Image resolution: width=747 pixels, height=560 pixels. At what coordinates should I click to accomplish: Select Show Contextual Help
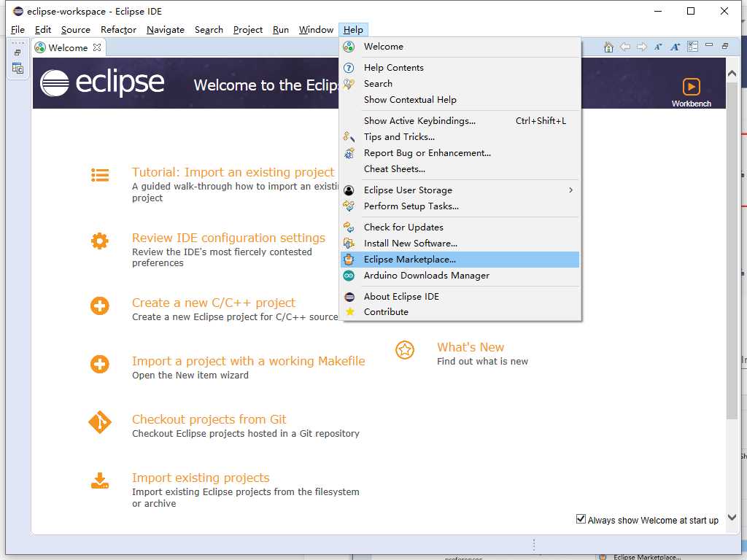point(460,99)
